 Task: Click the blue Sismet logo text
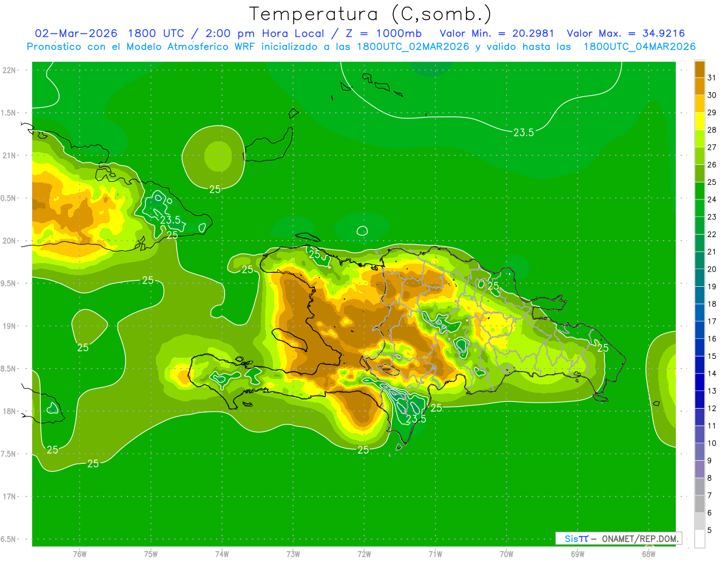(x=576, y=538)
